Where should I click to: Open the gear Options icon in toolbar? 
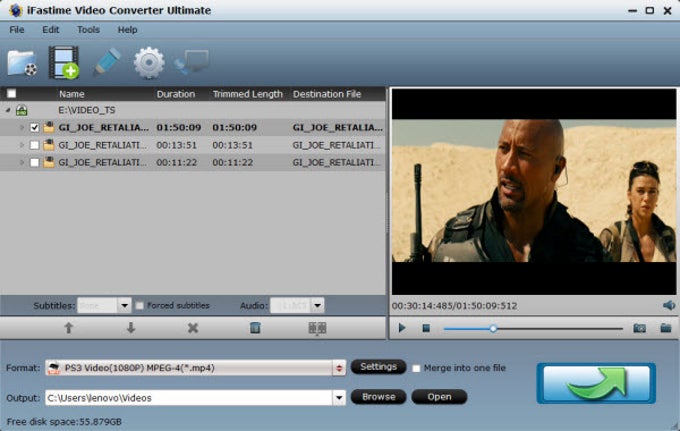pyautogui.click(x=149, y=63)
